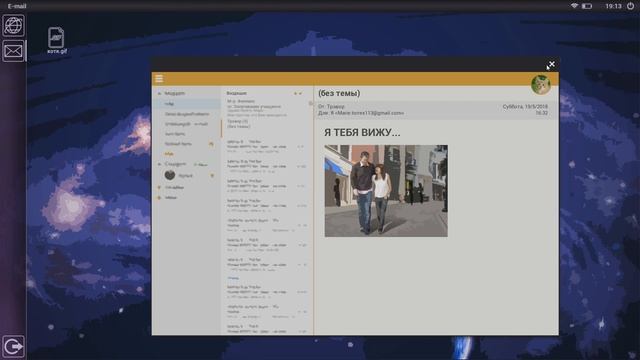Viewport: 640px width, 360px height.
Task: Open the hamburger menu in mail window
Action: [x=159, y=79]
